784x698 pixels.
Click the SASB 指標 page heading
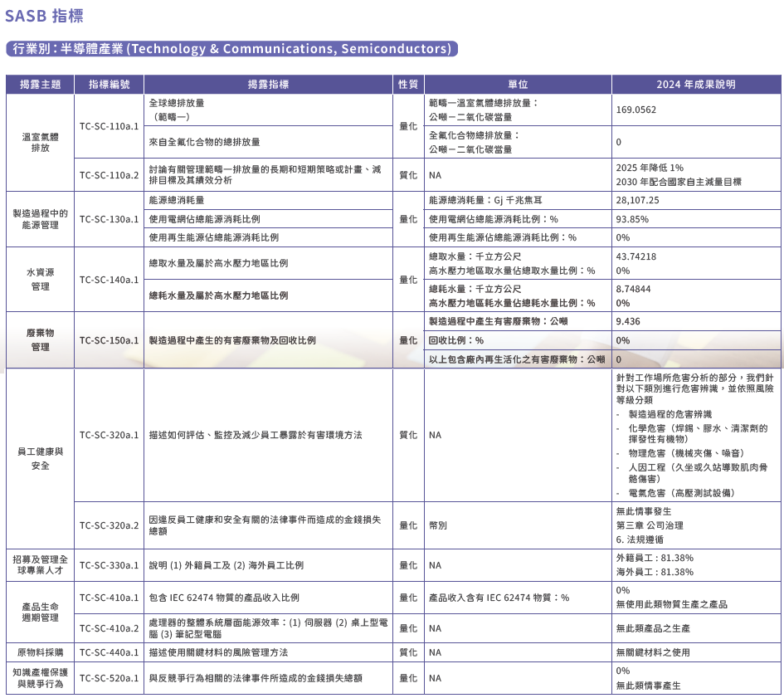44,16
